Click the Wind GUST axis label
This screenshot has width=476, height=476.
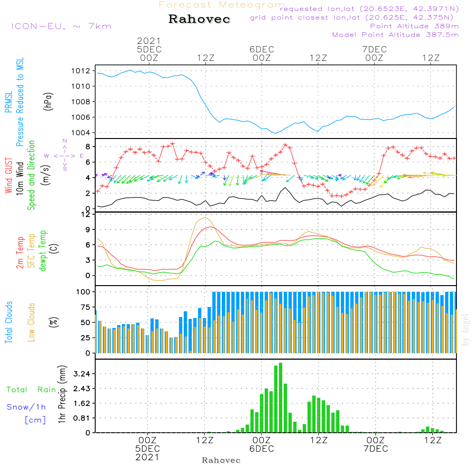(9, 175)
